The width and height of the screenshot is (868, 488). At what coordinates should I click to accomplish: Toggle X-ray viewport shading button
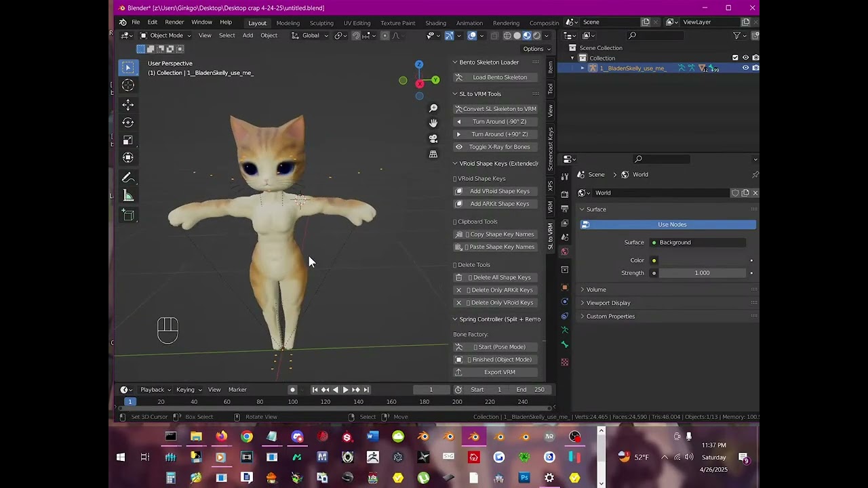coord(494,35)
